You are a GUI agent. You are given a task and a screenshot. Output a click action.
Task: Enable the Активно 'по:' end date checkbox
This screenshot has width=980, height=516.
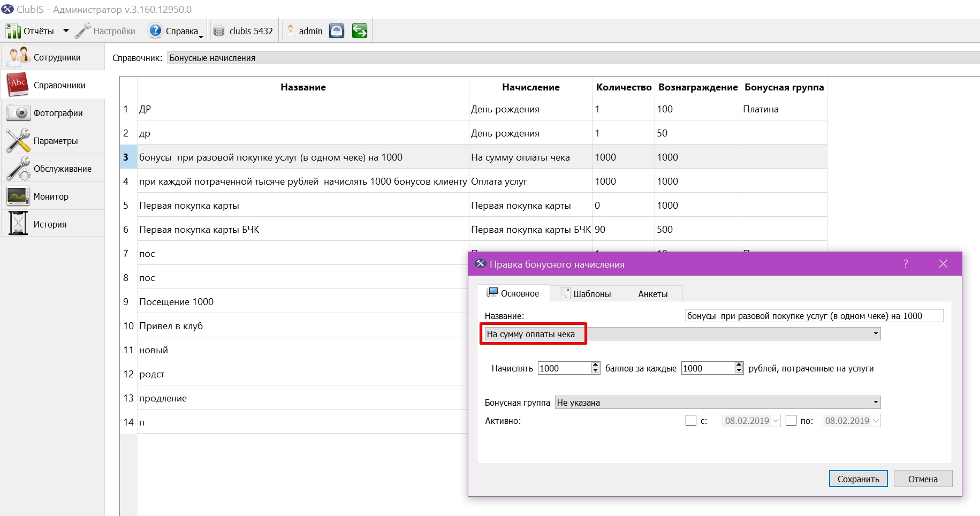coord(791,421)
